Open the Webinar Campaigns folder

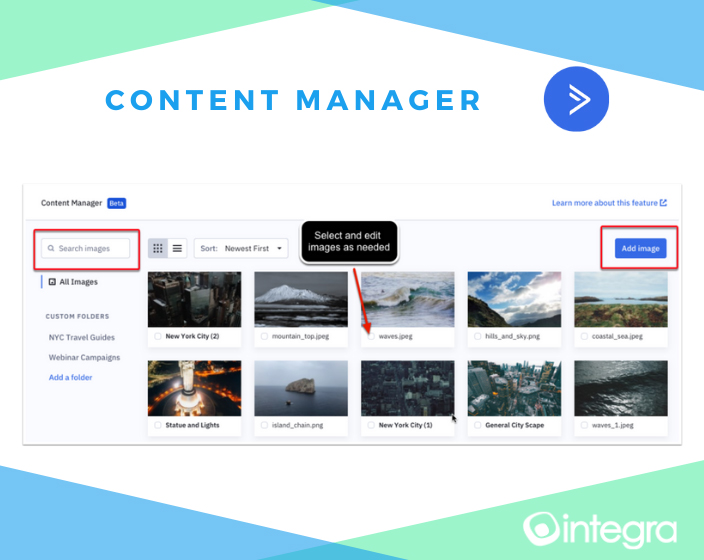tap(84, 357)
